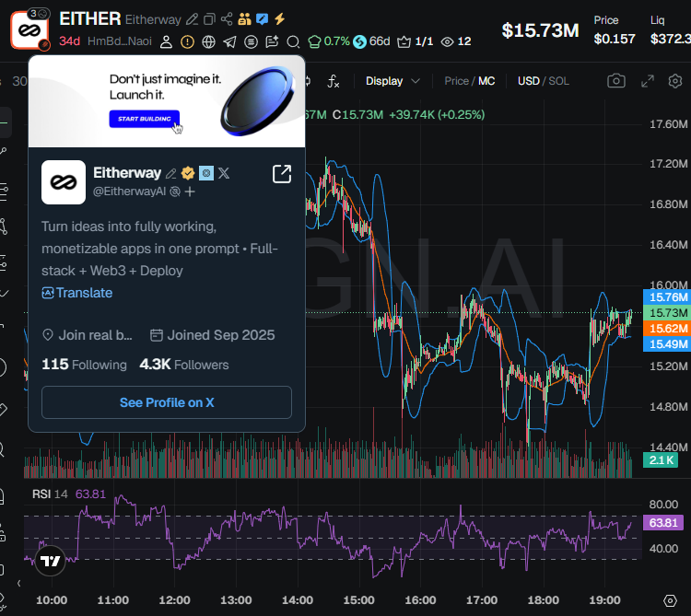The image size is (691, 616).
Task: Open the website globe icon
Action: [x=208, y=41]
